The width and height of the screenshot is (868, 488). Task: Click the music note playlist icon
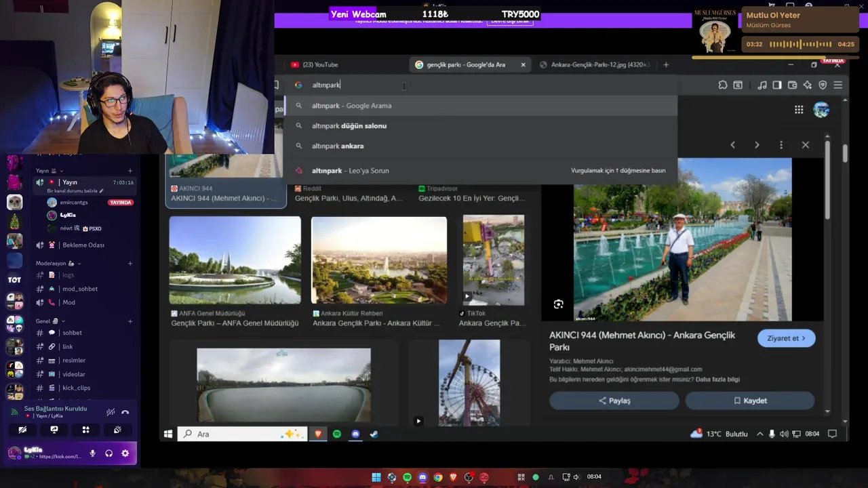pos(762,85)
